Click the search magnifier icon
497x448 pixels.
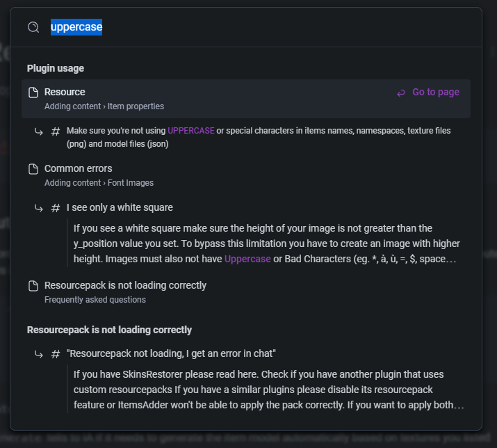tap(33, 27)
